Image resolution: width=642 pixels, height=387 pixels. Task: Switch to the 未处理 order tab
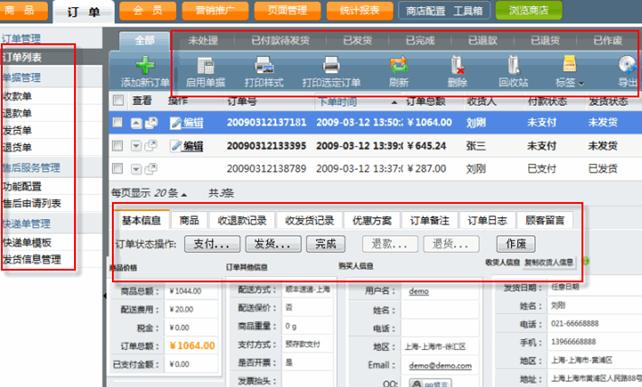click(203, 41)
